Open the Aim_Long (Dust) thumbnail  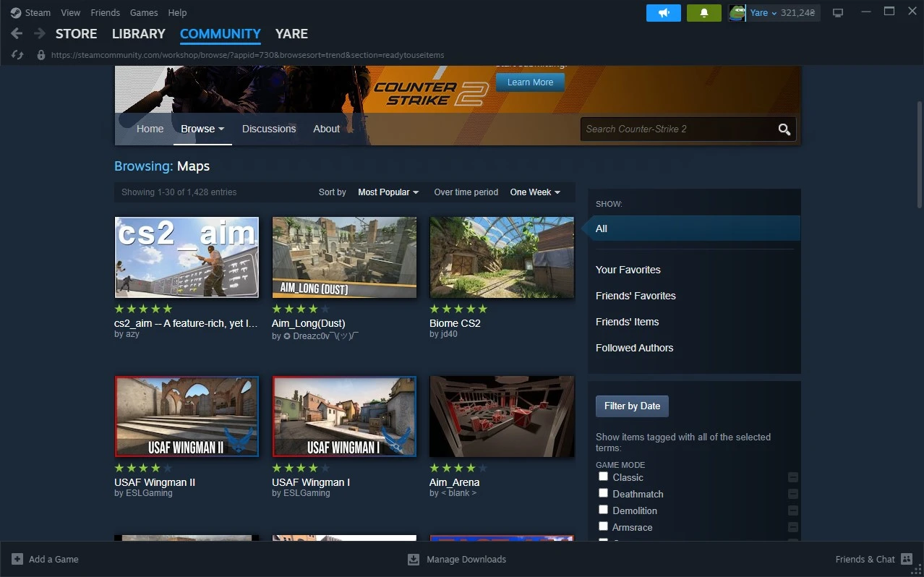[x=344, y=257]
